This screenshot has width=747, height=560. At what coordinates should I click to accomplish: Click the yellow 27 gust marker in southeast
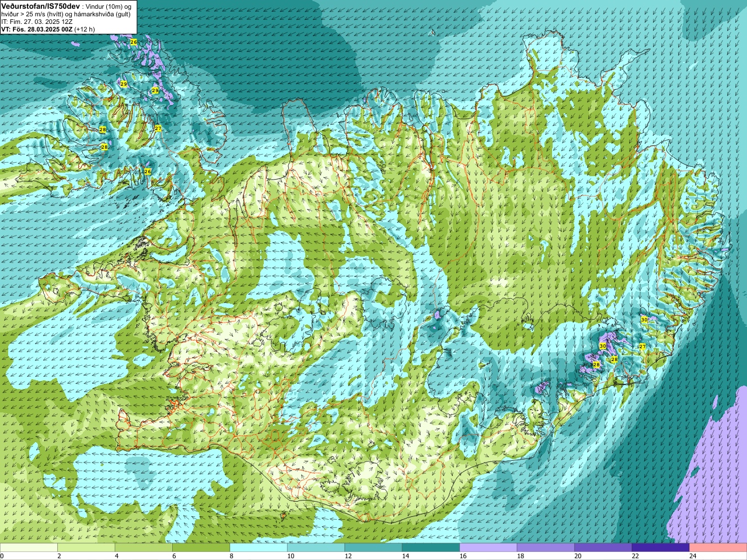coord(643,346)
